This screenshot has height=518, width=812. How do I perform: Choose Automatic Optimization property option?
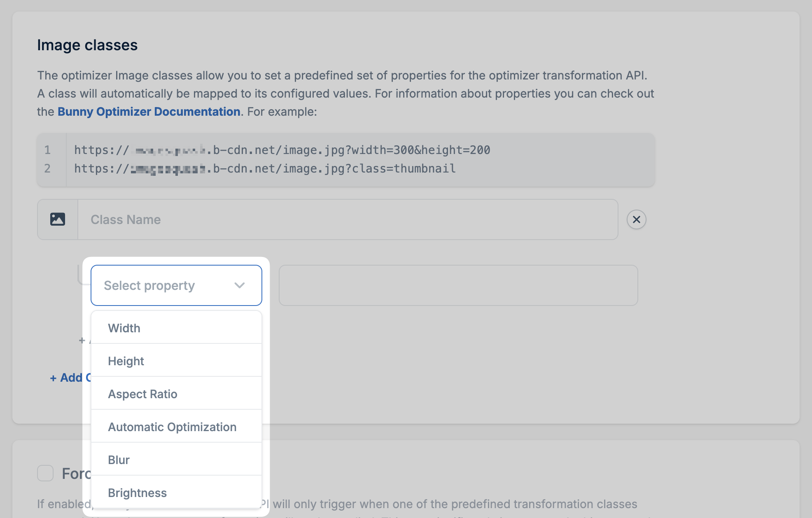click(x=172, y=427)
